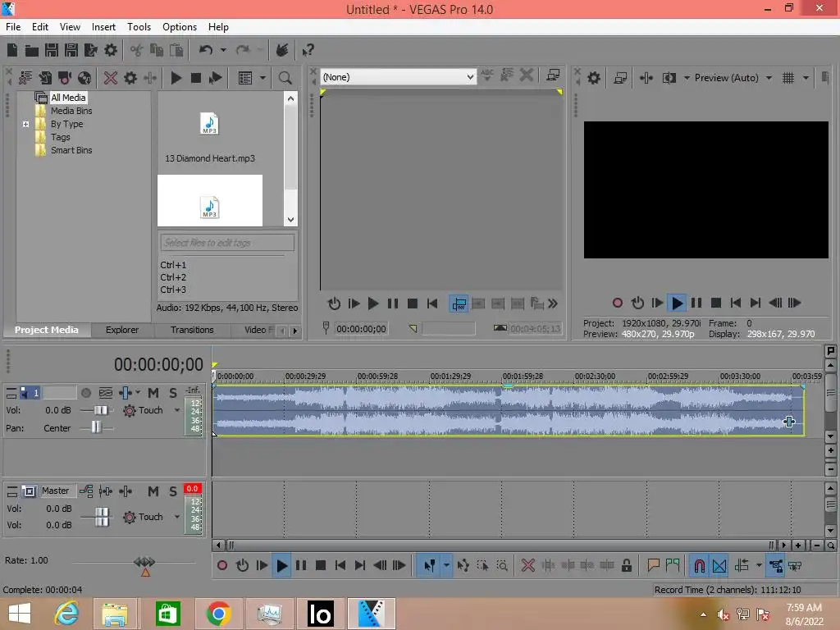The image size is (840, 630).
Task: Click the Search media magnifier icon
Action: click(285, 78)
